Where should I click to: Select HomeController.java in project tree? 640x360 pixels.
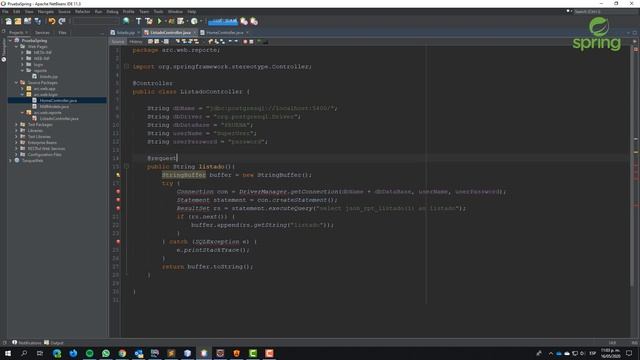point(58,100)
